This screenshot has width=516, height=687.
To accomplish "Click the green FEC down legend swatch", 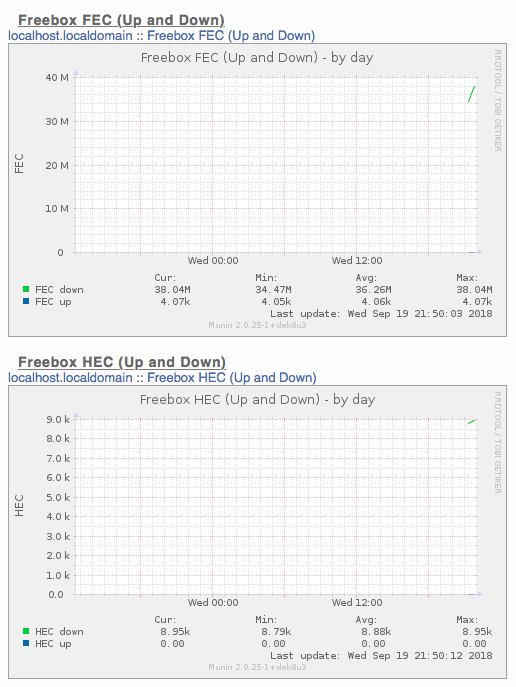I will [26, 289].
